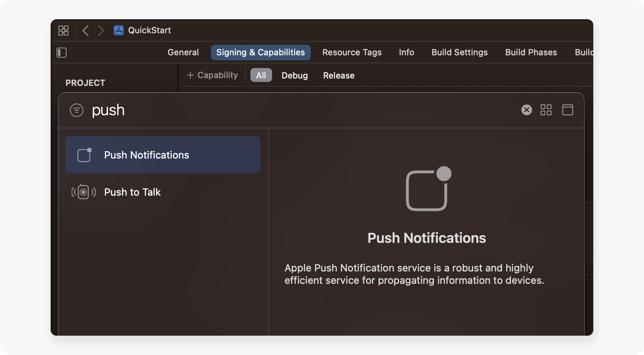Toggle the project sidebar panel icon
The height and width of the screenshot is (355, 644).
point(62,53)
